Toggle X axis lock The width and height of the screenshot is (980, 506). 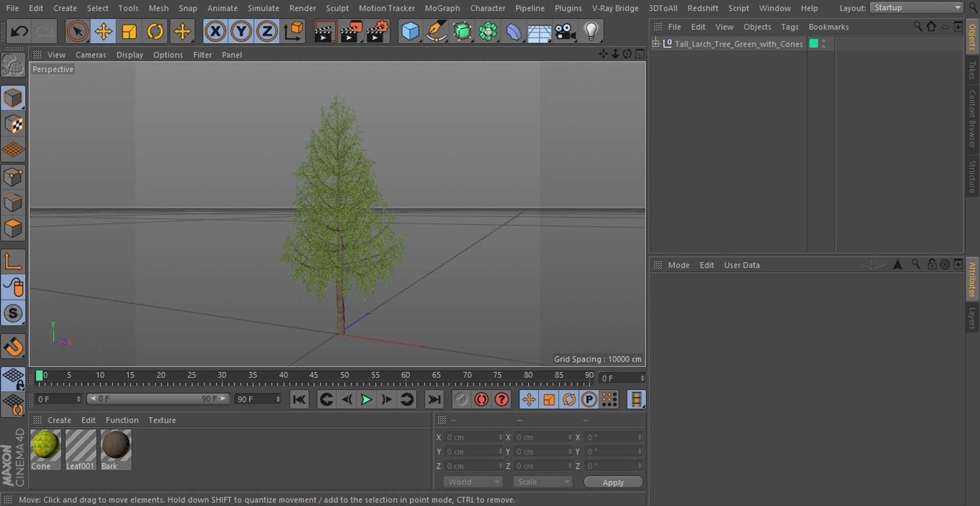coord(215,32)
